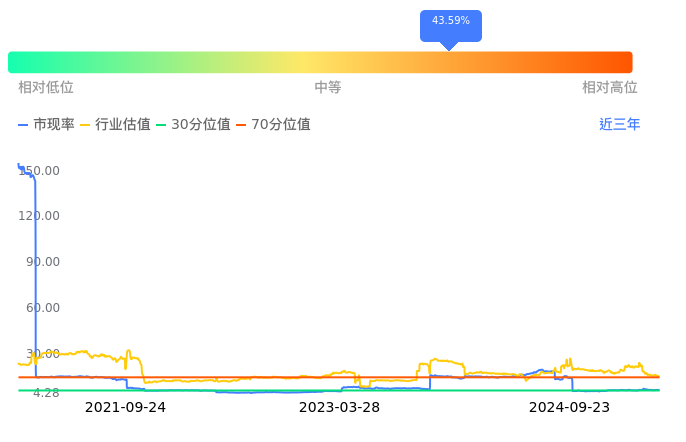Click the 150.00 y-axis value
Screen dimensions: 686x442
[x=40, y=171]
